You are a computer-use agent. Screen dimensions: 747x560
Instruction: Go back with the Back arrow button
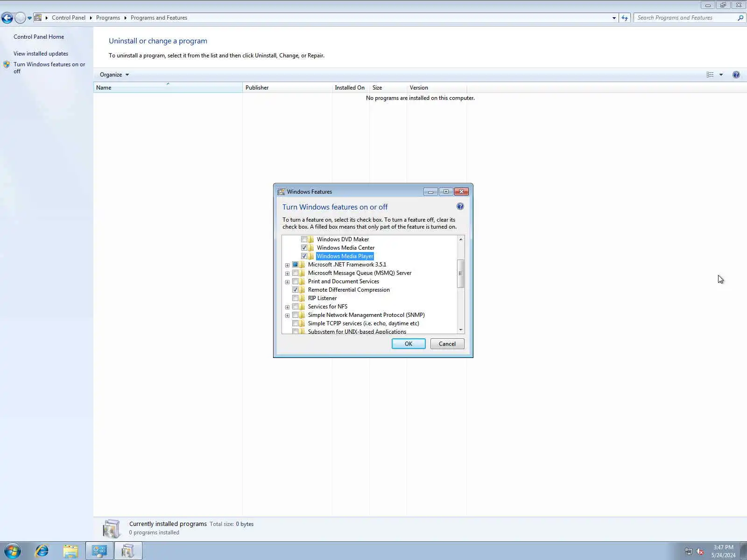click(x=7, y=18)
